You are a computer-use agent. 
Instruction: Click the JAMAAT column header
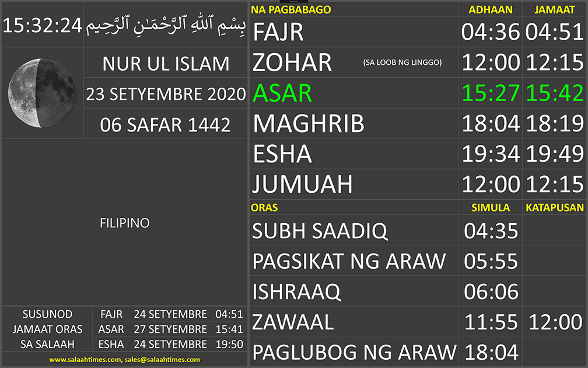(554, 9)
